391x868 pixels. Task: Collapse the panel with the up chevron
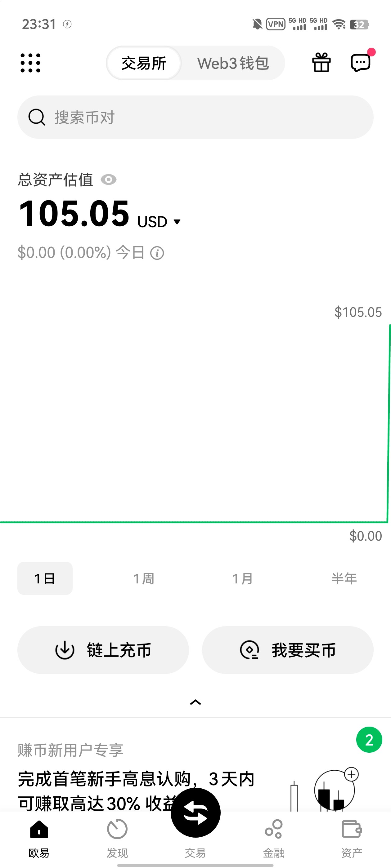(195, 702)
